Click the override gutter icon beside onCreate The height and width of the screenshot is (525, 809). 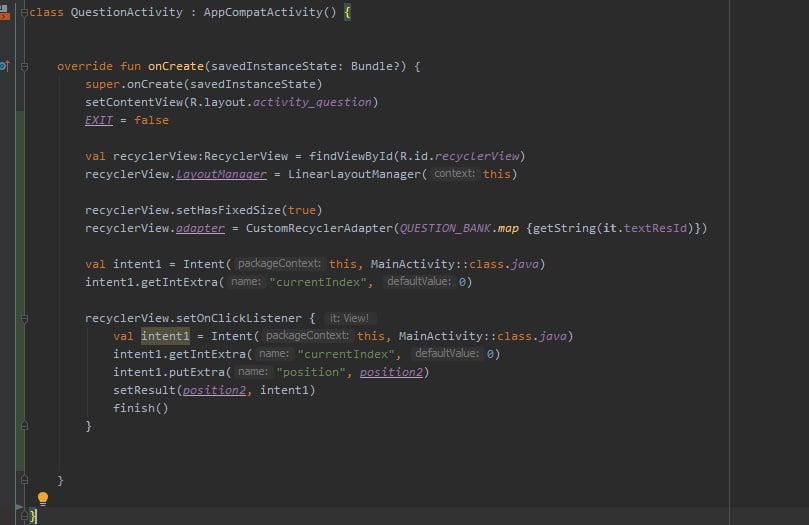pos(5,66)
